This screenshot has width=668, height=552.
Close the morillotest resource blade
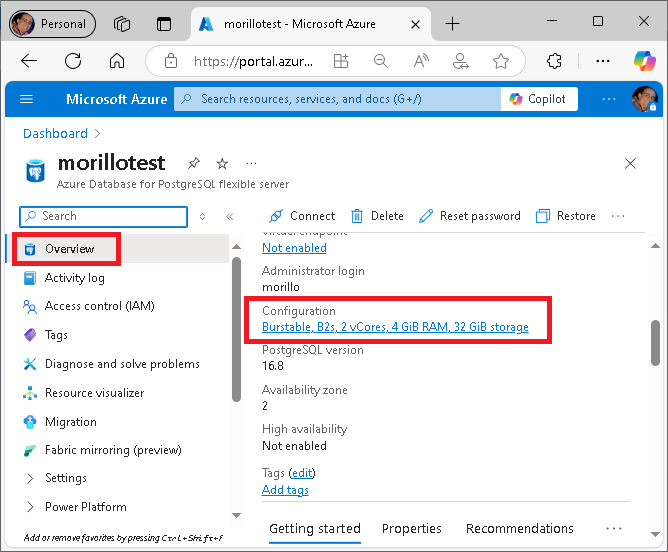(630, 163)
